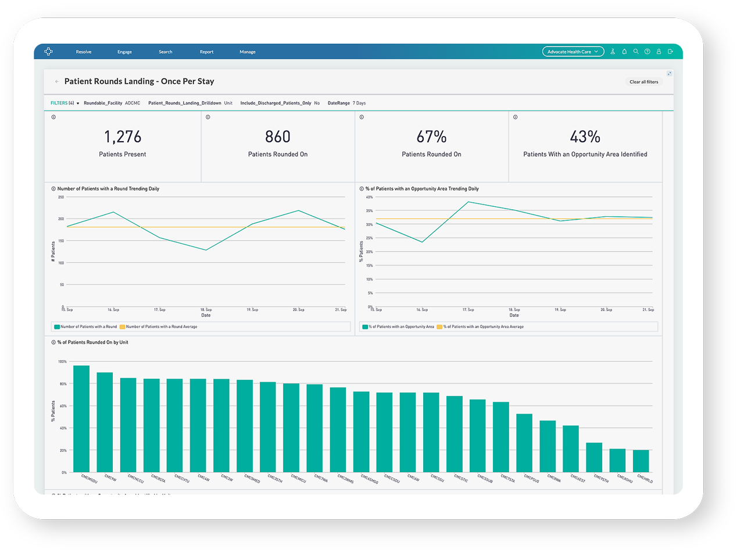Viewport: 744px width, 560px height.
Task: Click the app logo in the navigation bar
Action: 48,52
